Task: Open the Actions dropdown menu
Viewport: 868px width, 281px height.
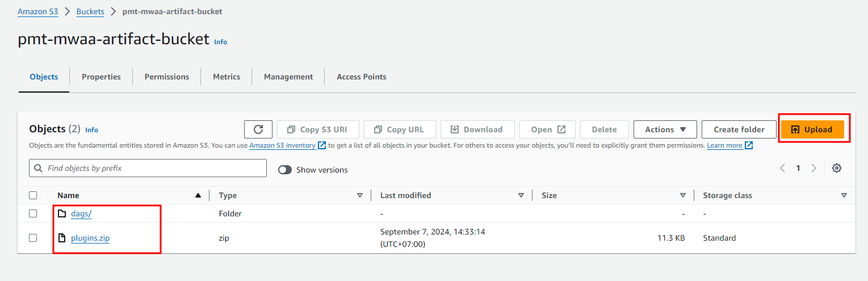Action: coord(665,129)
